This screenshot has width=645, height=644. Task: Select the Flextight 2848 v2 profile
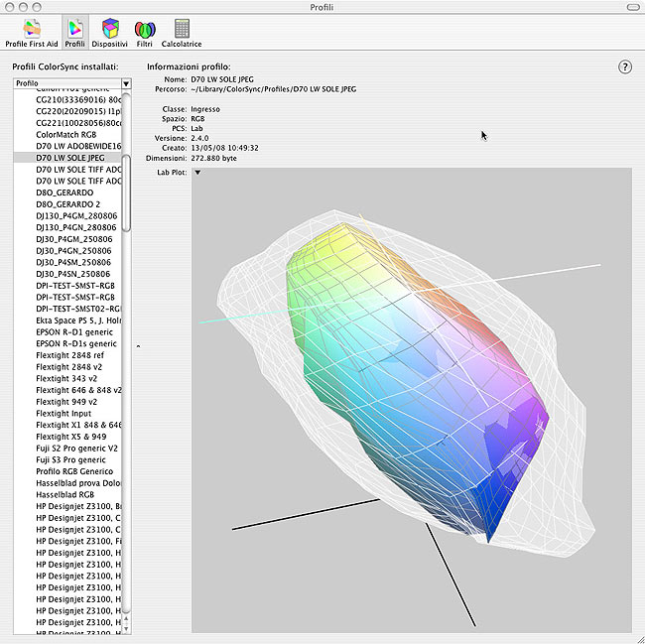pos(67,367)
